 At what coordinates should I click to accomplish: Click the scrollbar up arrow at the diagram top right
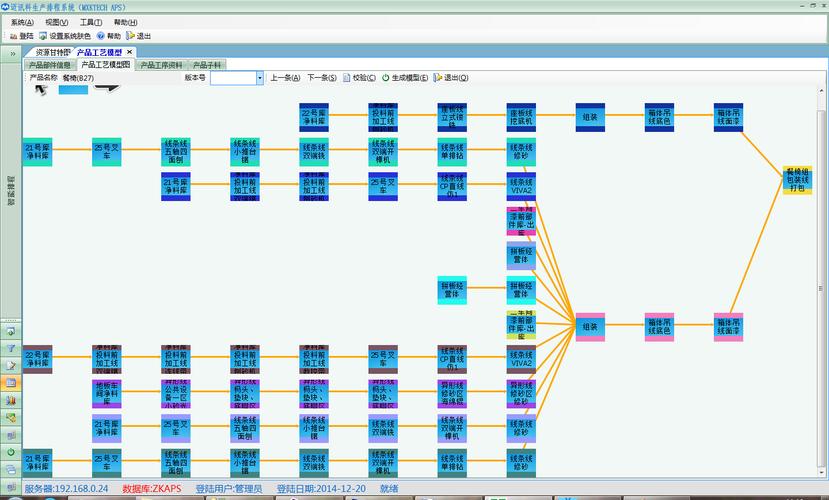[x=821, y=91]
